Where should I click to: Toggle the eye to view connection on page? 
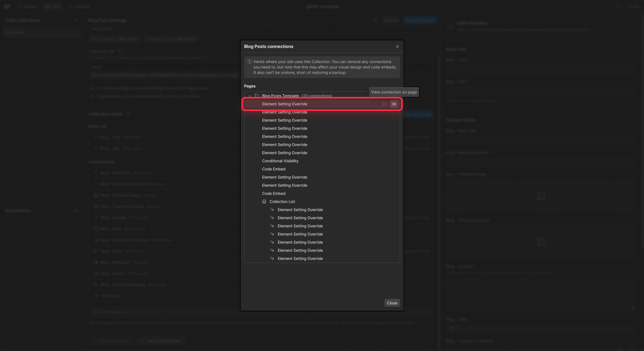click(x=394, y=104)
